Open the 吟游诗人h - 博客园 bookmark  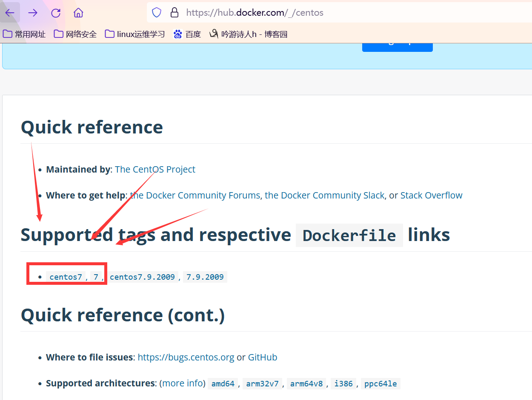point(249,34)
